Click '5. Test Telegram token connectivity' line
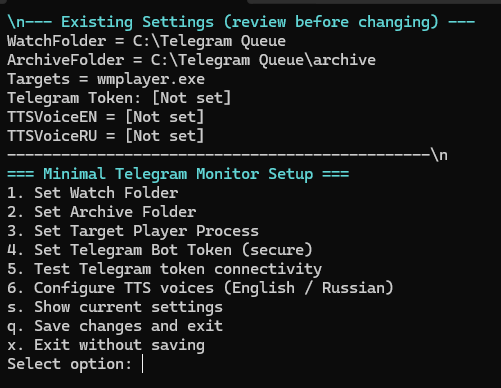This screenshot has height=388, width=501. pyautogui.click(x=165, y=269)
